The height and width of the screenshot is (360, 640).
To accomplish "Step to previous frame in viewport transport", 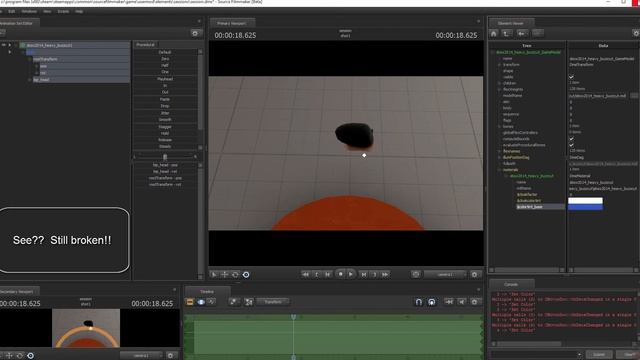I will (327, 275).
